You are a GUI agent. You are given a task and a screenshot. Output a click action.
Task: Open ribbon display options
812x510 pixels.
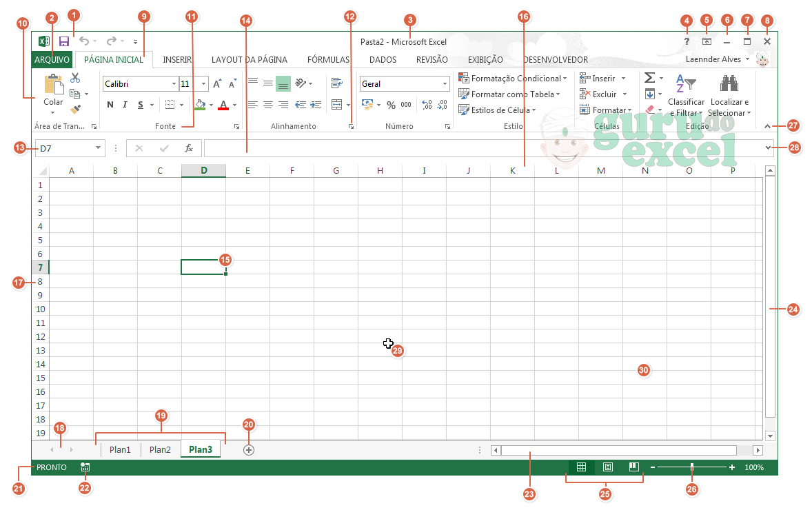(707, 41)
